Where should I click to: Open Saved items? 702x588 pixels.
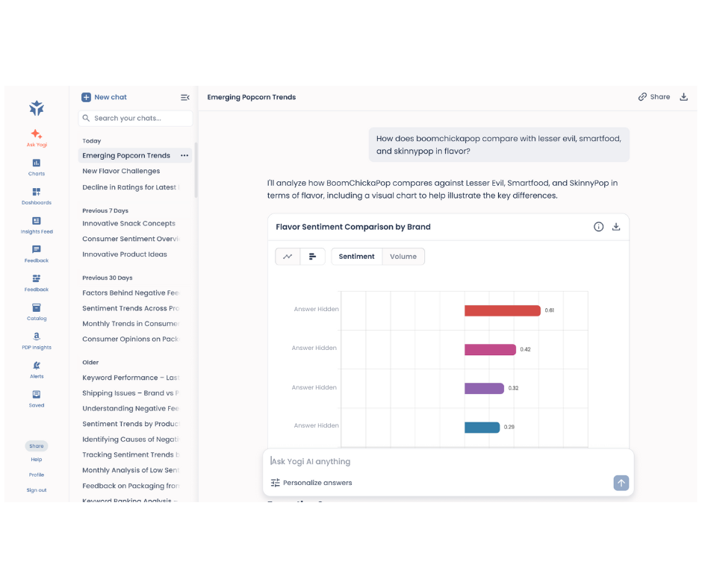click(x=37, y=398)
